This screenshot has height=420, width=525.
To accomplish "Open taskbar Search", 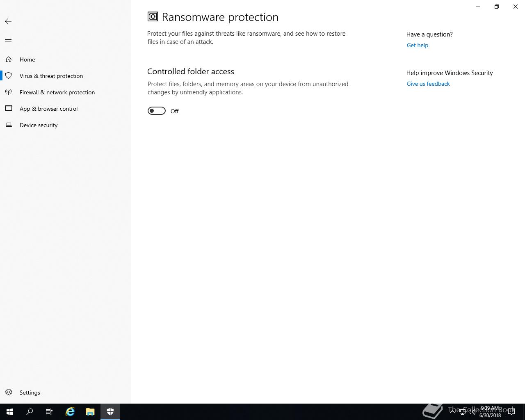I will click(x=30, y=412).
